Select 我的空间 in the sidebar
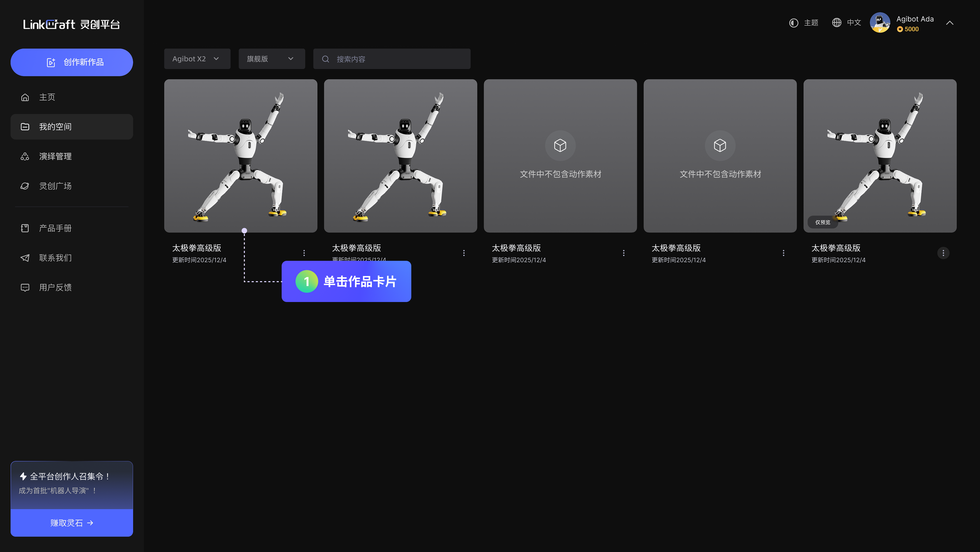980x552 pixels. tap(55, 127)
